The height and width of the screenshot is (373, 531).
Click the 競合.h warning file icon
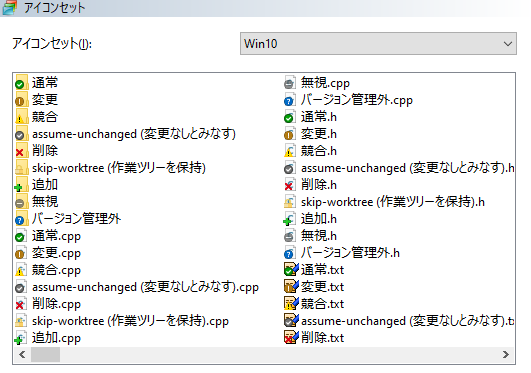pos(290,151)
